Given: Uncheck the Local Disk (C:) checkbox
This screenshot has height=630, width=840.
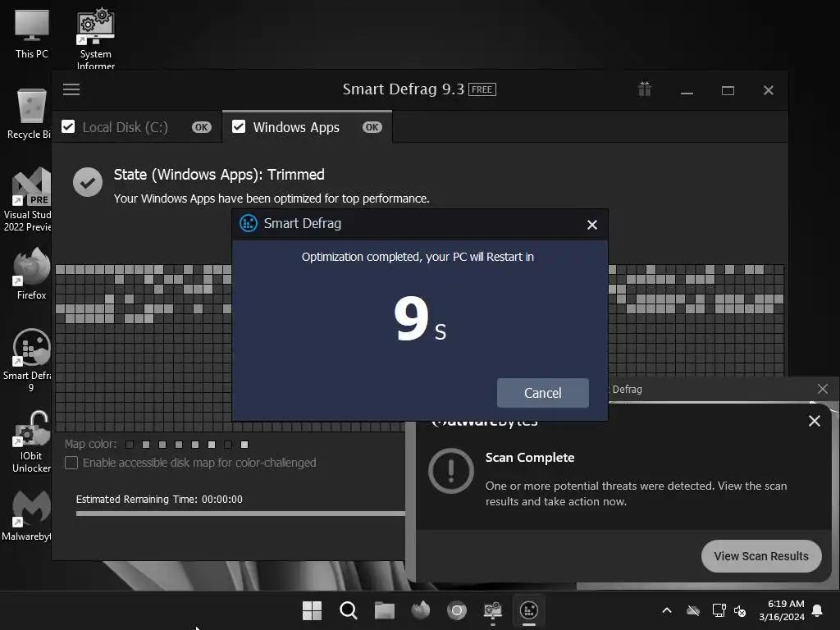Looking at the screenshot, I should [x=68, y=127].
